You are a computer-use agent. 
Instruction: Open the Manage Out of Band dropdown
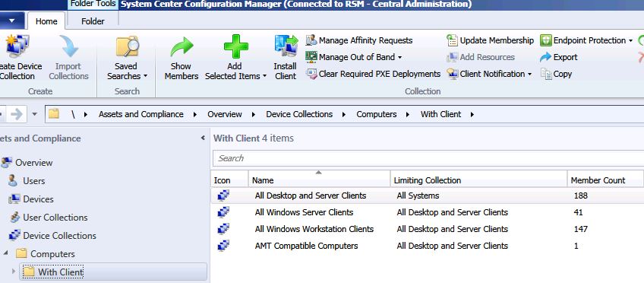pos(399,57)
